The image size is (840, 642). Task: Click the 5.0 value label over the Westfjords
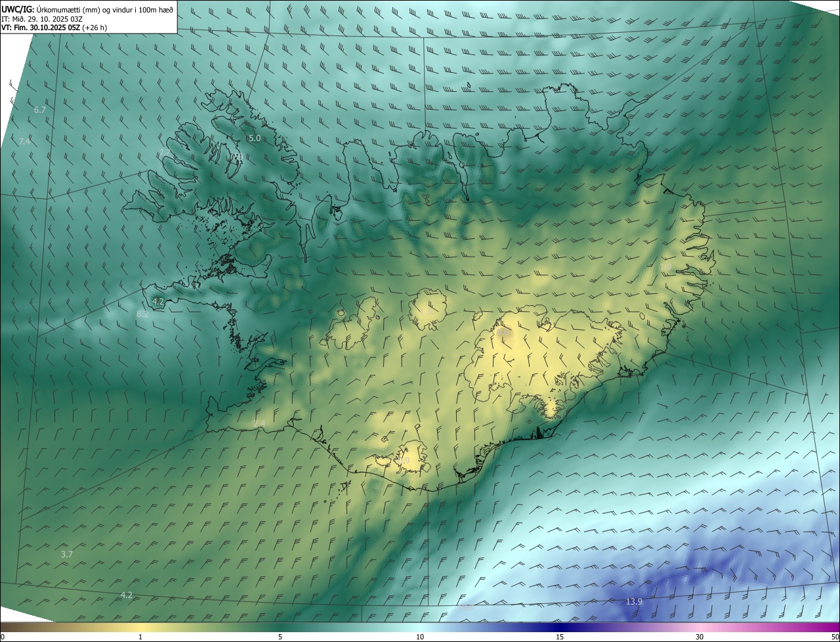255,139
